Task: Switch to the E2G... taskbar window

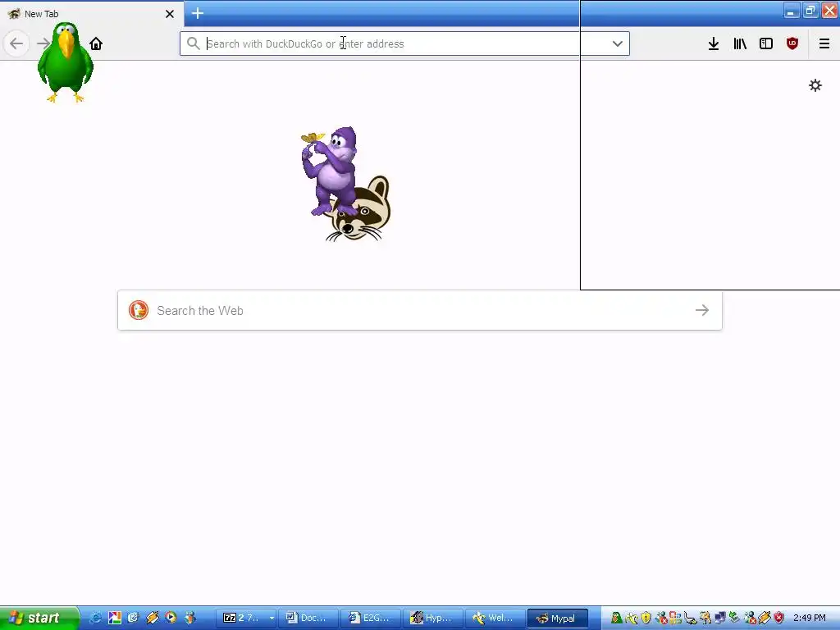Action: pyautogui.click(x=370, y=619)
